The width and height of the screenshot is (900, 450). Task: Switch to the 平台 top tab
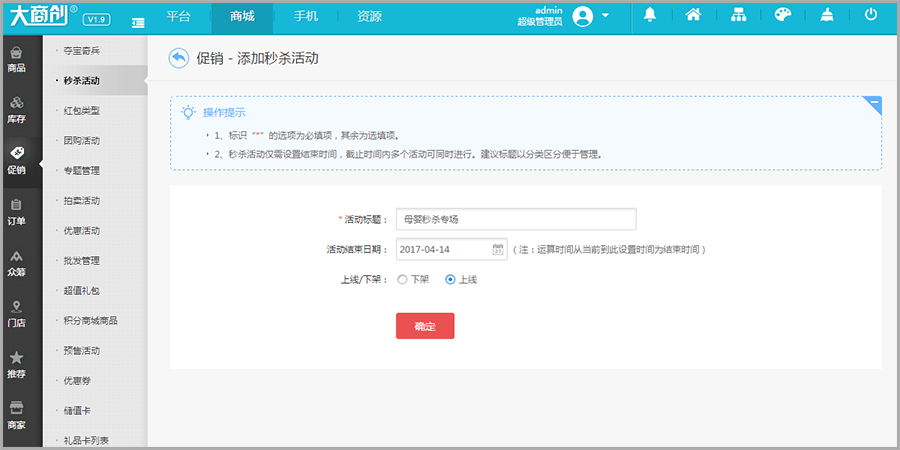pyautogui.click(x=179, y=17)
